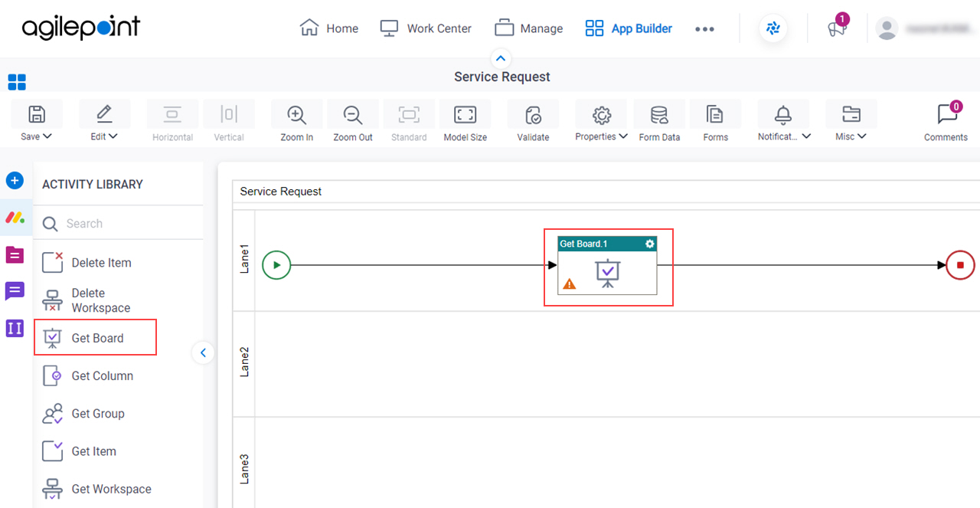Open the user profile avatar
980x508 pixels.
point(887,28)
